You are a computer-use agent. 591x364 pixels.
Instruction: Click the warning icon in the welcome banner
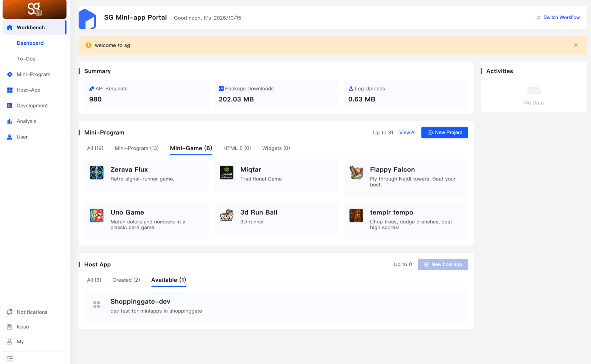[89, 45]
